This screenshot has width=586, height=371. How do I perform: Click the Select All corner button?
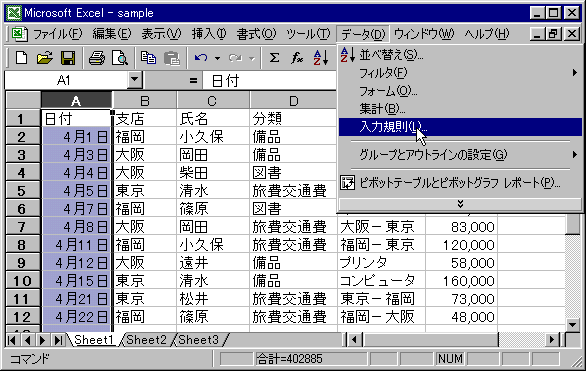(x=23, y=100)
